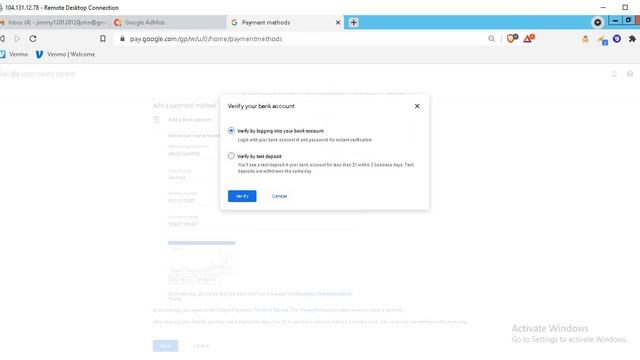Click the extension icon with blue badge
This screenshot has width=640, height=360.
click(x=602, y=40)
